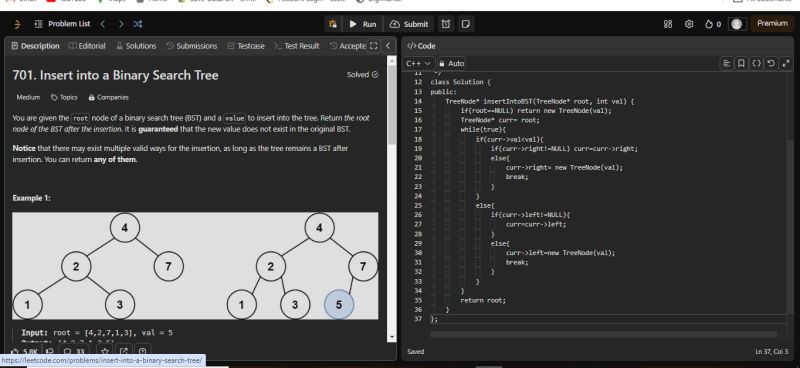Click the 'Saved' status text
This screenshot has height=368, width=800.
coord(415,352)
